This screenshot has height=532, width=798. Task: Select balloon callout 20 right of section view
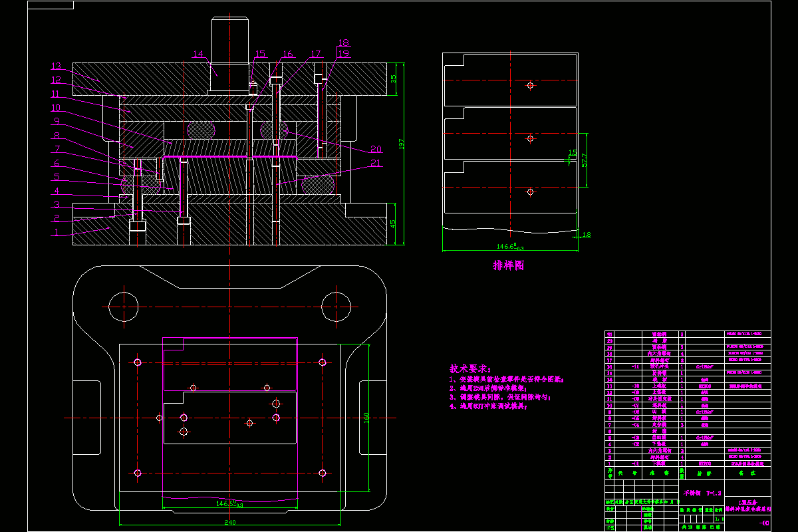376,149
